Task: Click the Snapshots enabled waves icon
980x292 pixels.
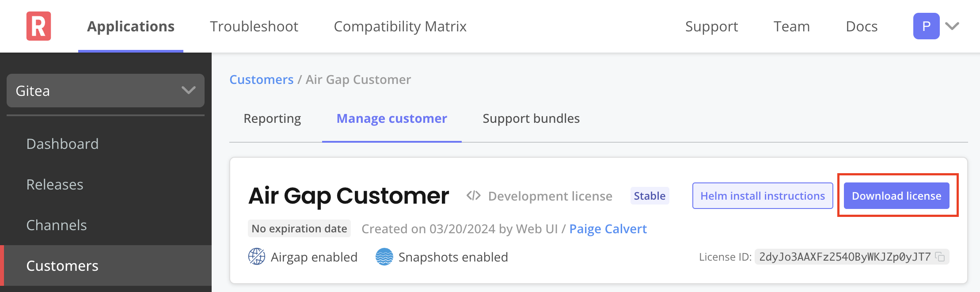Action: click(384, 257)
